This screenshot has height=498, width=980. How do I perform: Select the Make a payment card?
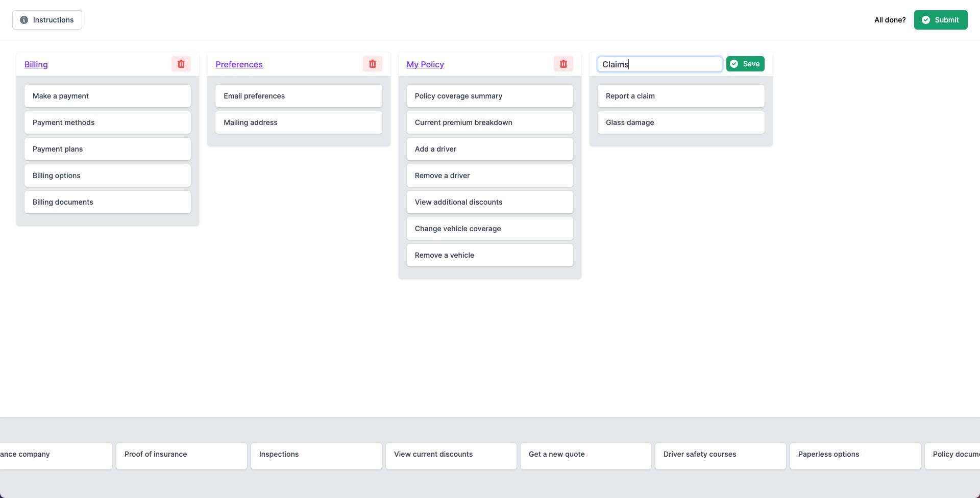click(107, 95)
